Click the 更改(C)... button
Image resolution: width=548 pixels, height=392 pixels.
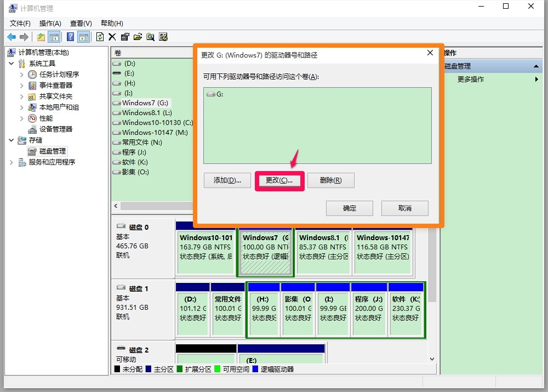(x=279, y=180)
